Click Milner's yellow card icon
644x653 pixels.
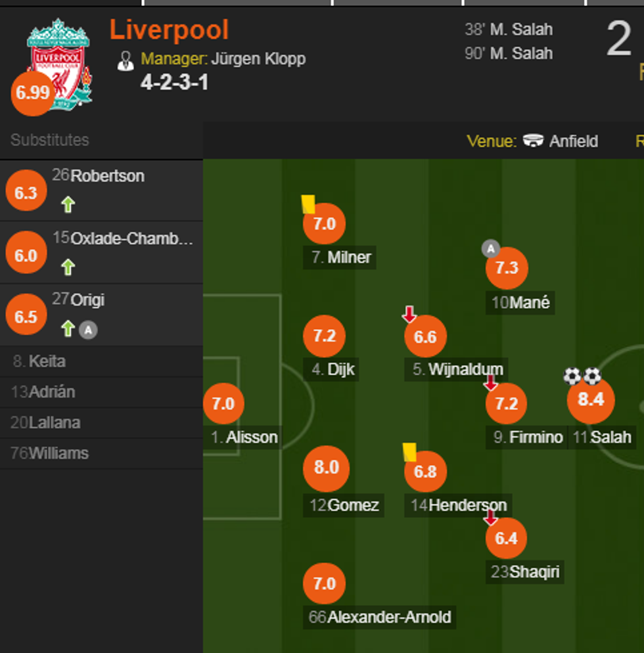[308, 204]
